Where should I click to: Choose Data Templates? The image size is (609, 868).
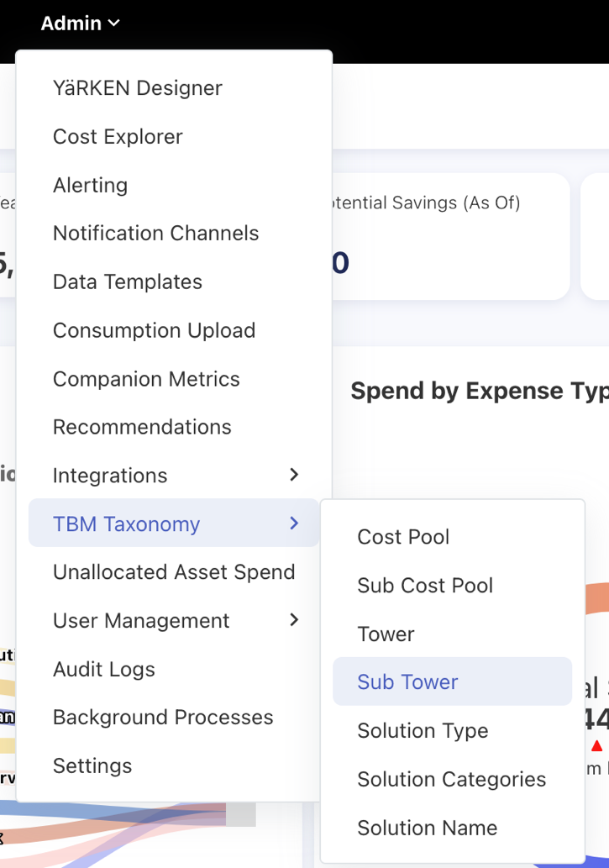(128, 282)
